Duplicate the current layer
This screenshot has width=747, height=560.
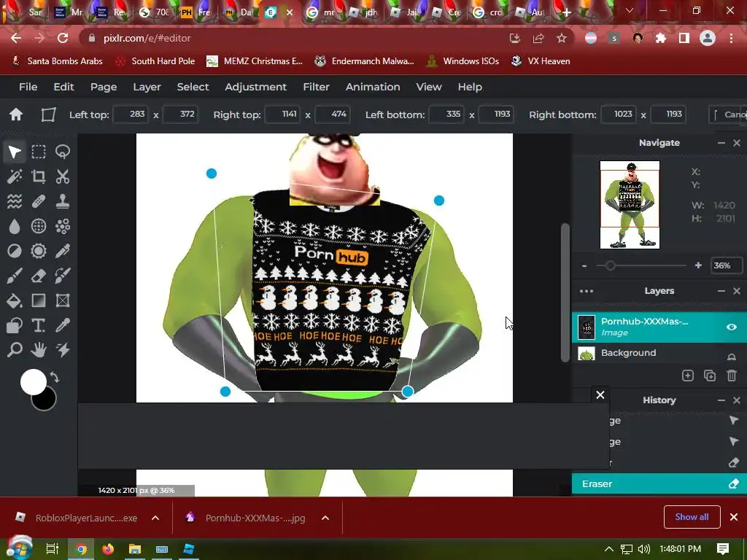pos(710,376)
